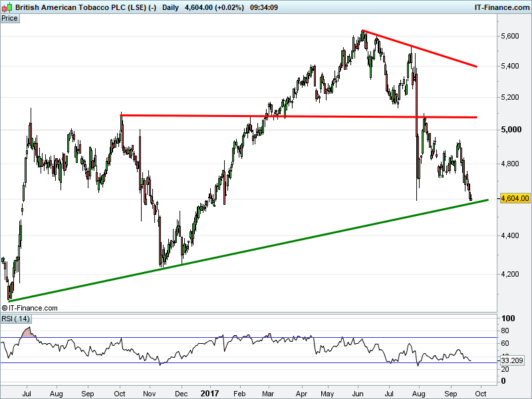Screen dimensions: 532x399
Task: Click the 09:34:09 time stamp
Action: [263, 7]
